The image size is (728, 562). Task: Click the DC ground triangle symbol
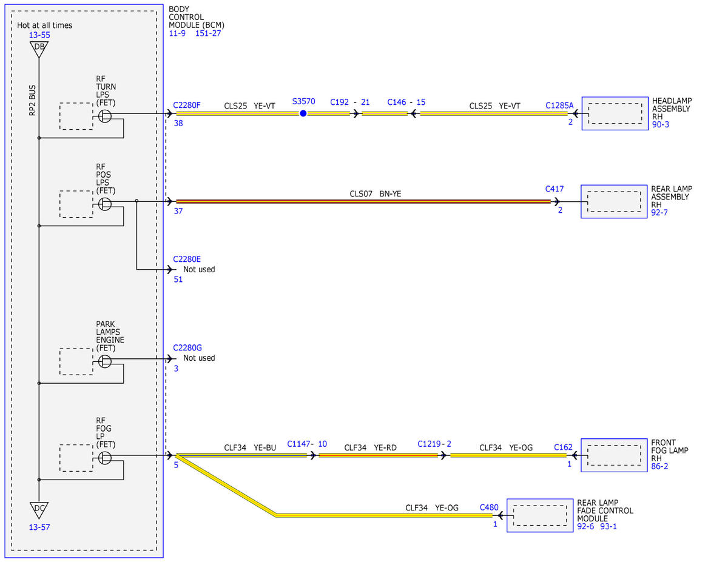[x=38, y=510]
